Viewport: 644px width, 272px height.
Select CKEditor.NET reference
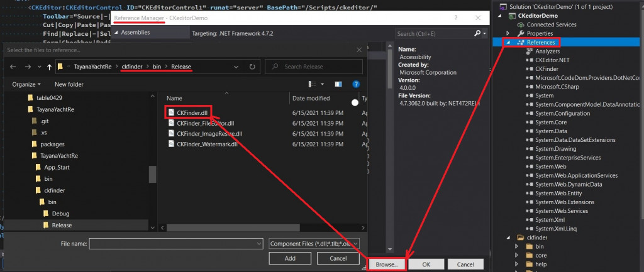coord(552,60)
